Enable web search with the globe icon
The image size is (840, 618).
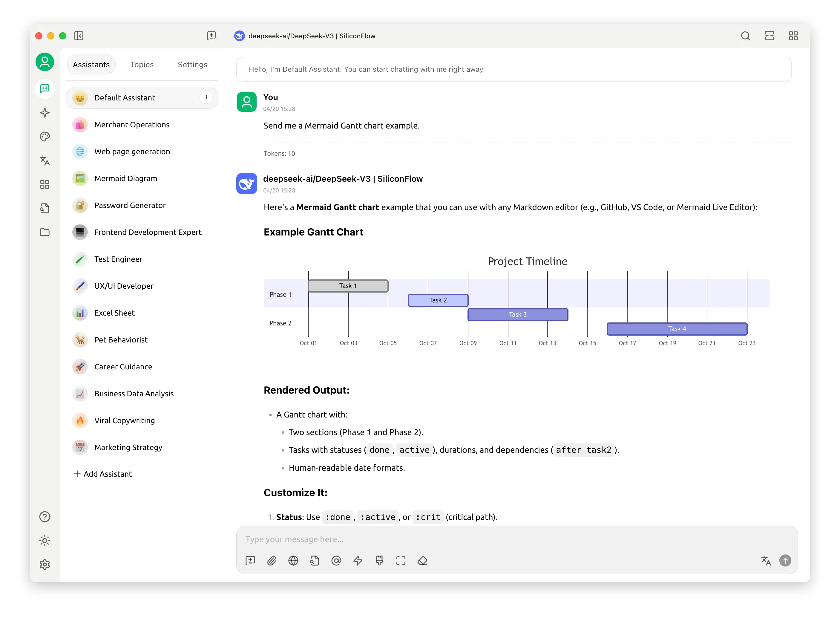coord(293,560)
